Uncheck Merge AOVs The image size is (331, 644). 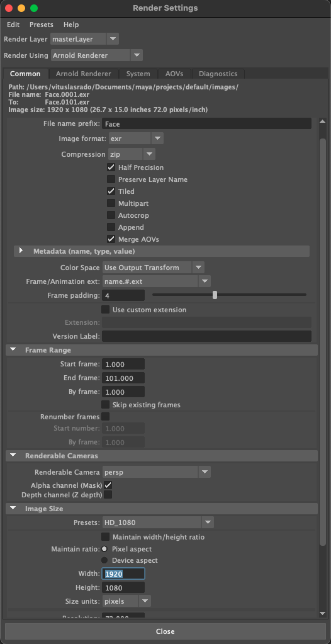click(x=111, y=239)
